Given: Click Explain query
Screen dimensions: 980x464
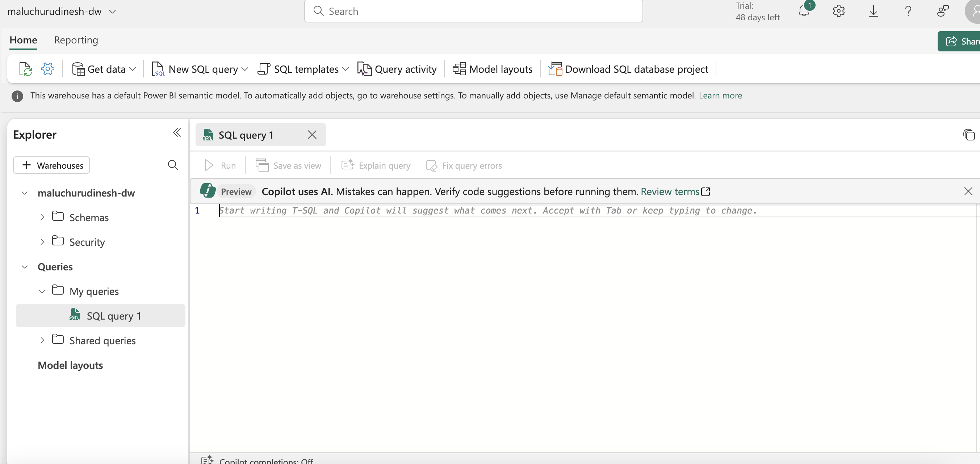Looking at the screenshot, I should tap(376, 165).
